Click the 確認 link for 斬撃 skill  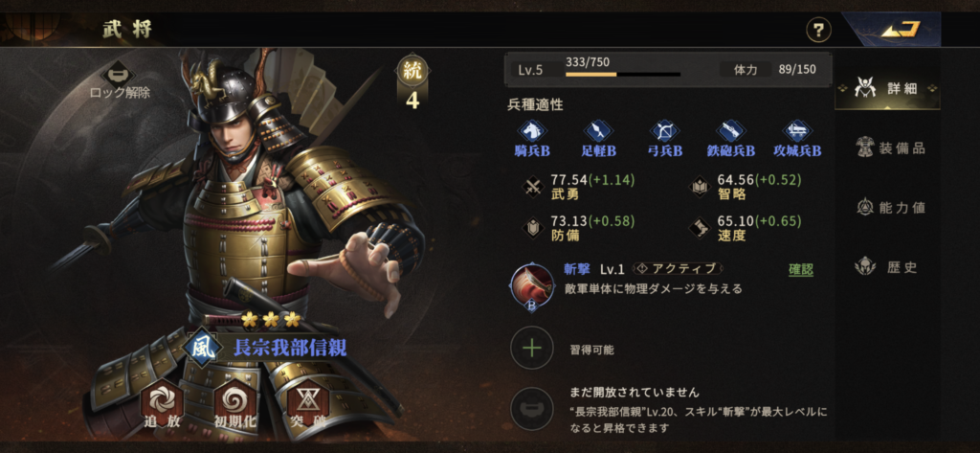click(x=801, y=270)
